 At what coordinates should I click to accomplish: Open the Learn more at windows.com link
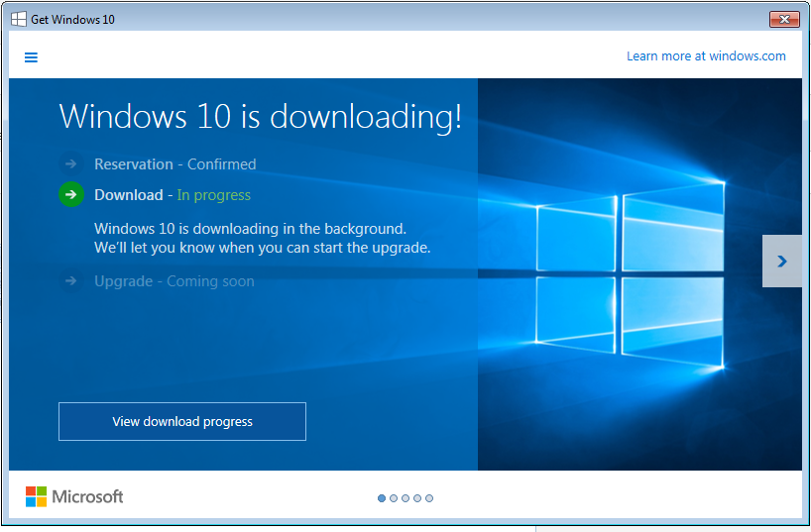[x=705, y=56]
